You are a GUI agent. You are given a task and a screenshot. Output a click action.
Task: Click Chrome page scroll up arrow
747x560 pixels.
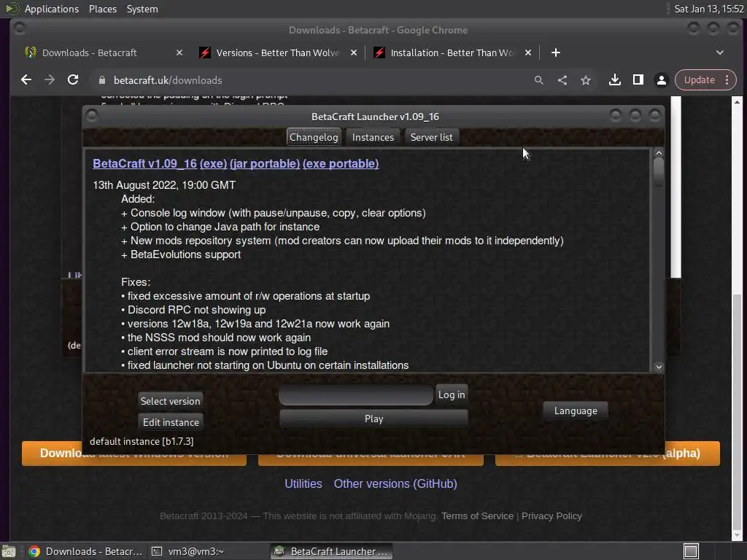pos(737,102)
